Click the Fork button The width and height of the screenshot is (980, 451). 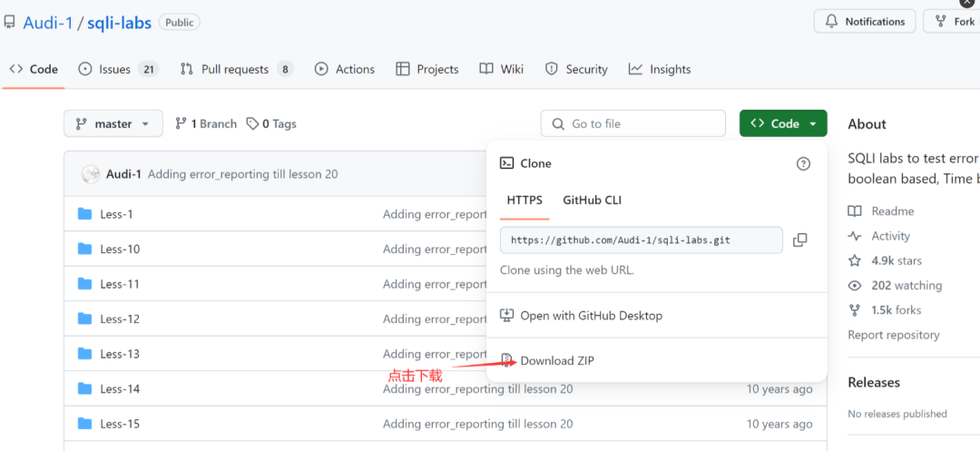point(953,21)
